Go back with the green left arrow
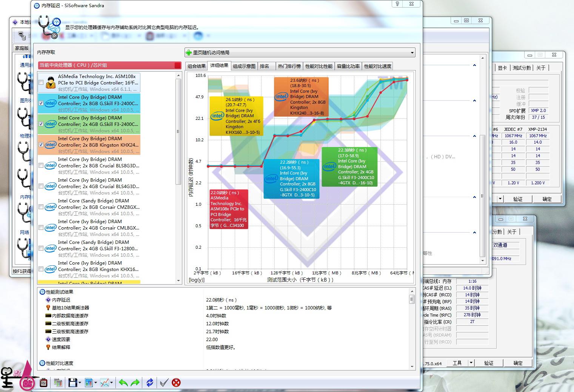Viewport: 574px width, 392px height. (x=123, y=383)
